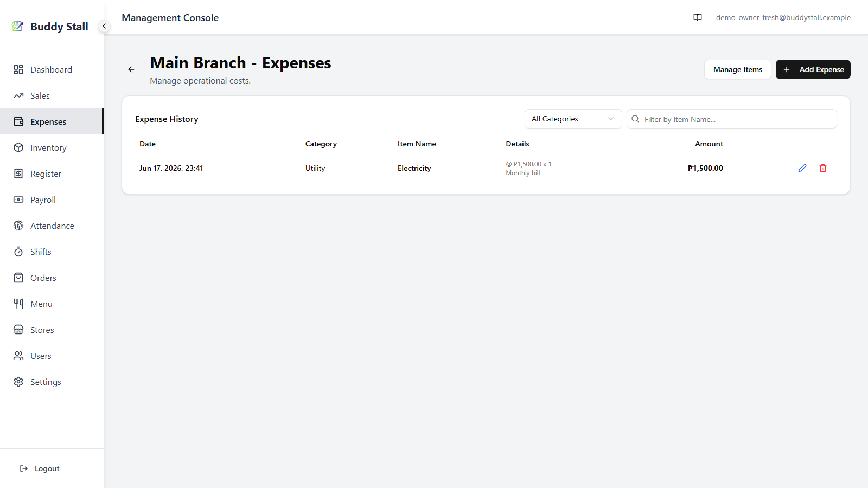Collapse the sidebar with chevron button

(104, 26)
